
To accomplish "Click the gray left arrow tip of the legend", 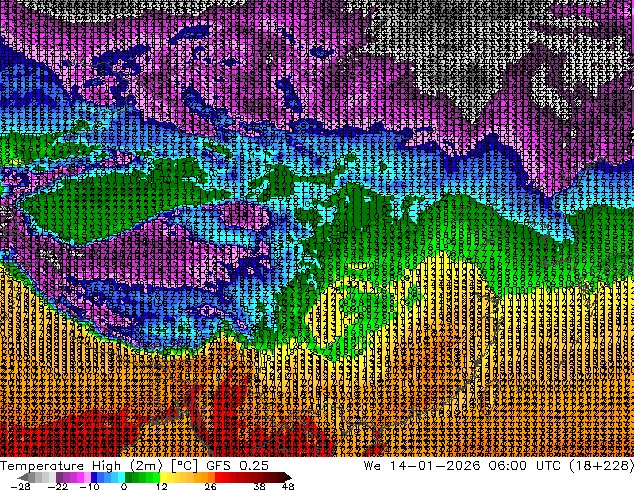I will 25,477.
